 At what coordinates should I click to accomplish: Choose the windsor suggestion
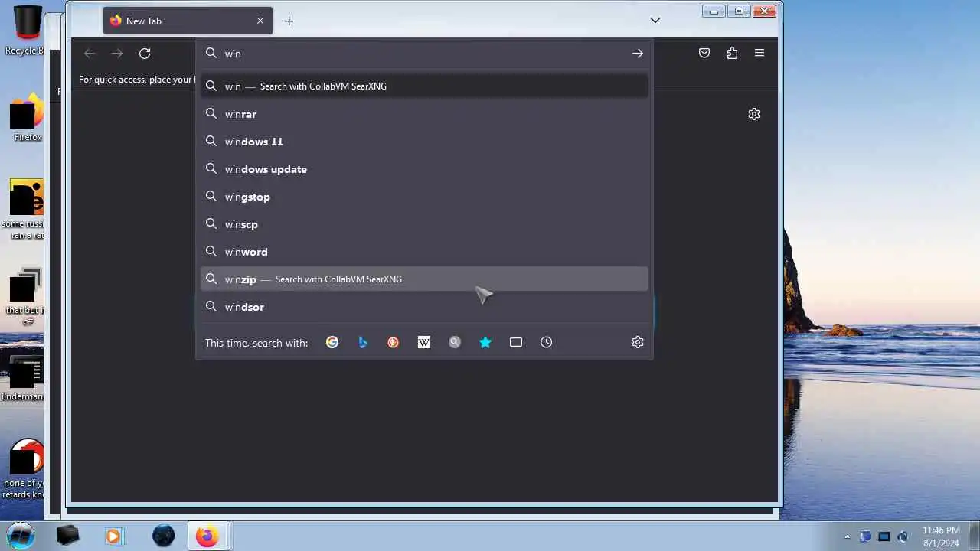click(x=424, y=307)
